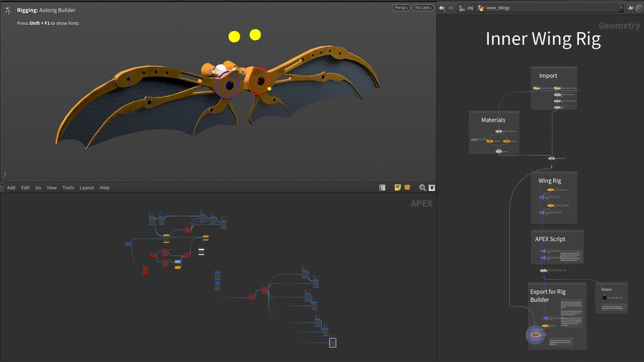Click the color palette grid icon

(x=383, y=187)
